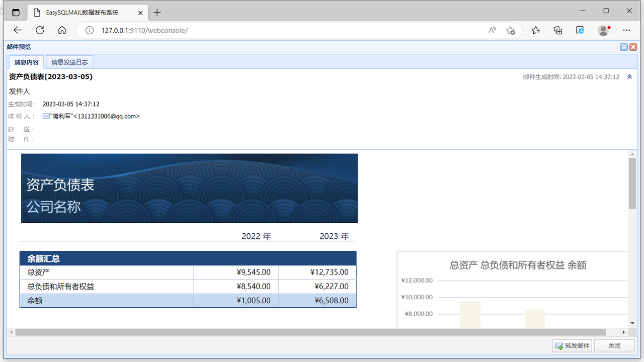Click the 关闭 button

(x=614, y=346)
